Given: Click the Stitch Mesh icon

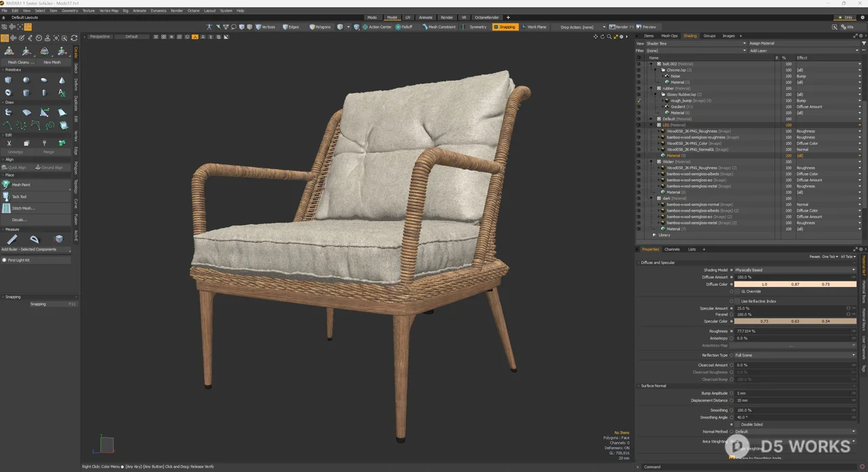Looking at the screenshot, I should pos(6,208).
